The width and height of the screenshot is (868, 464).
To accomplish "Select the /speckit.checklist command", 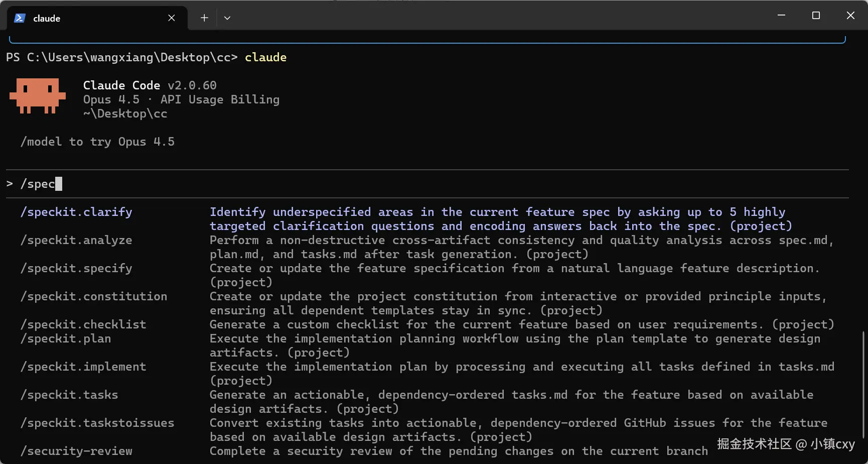I will (x=83, y=324).
